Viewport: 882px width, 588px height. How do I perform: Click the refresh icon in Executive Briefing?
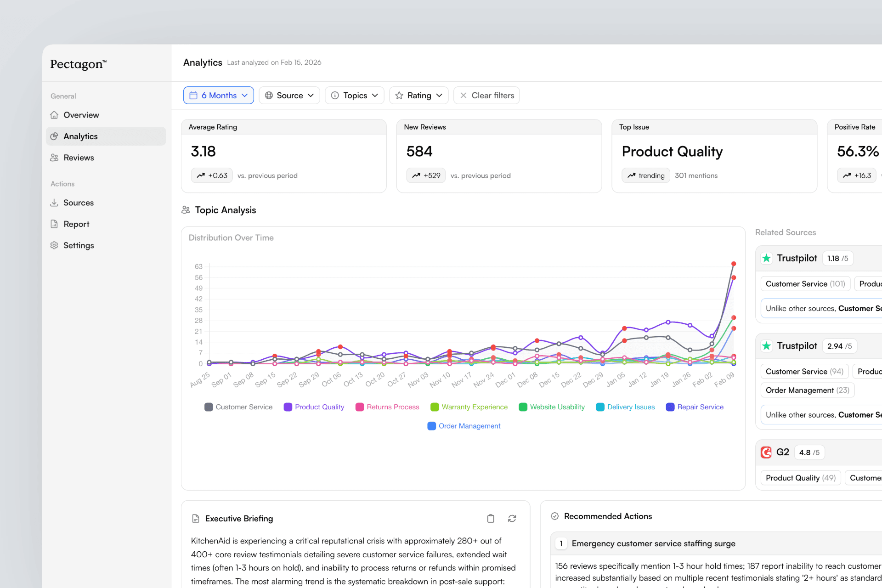[x=512, y=519]
